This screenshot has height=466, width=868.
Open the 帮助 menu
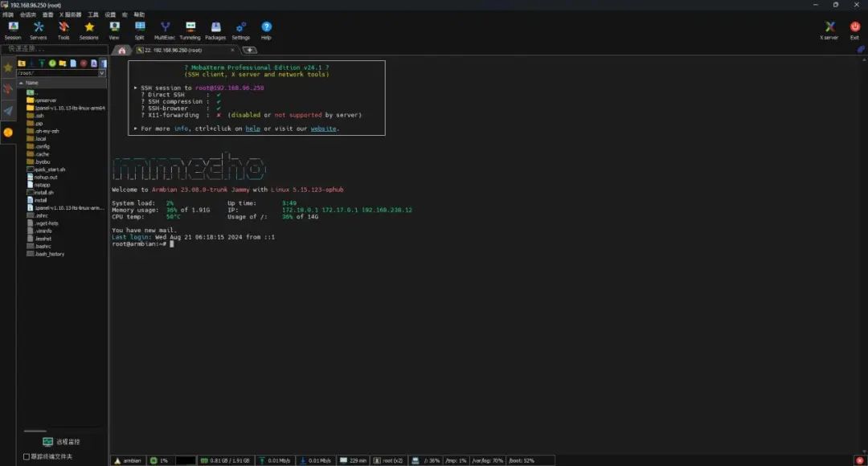(139, 14)
